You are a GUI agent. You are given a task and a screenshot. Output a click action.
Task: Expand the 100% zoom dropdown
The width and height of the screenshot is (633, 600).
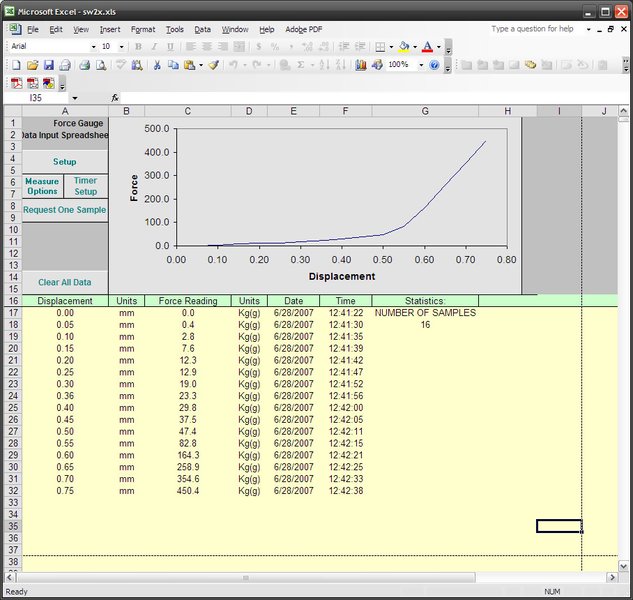422,65
